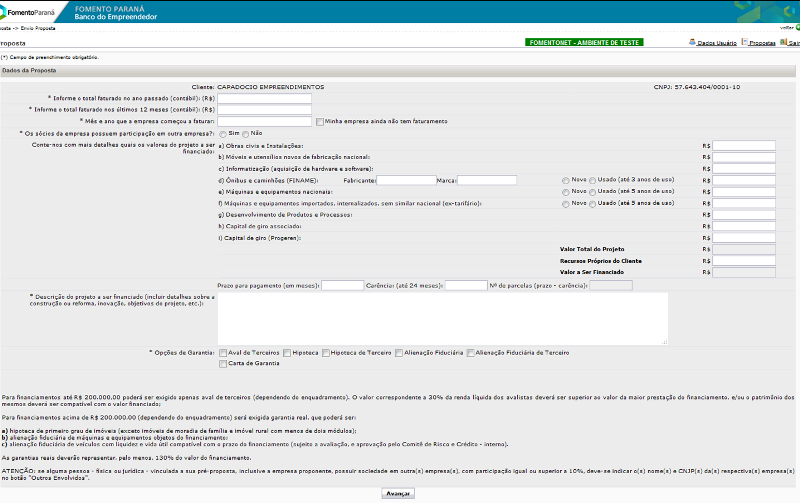Focus the Marca input field

[487, 180]
